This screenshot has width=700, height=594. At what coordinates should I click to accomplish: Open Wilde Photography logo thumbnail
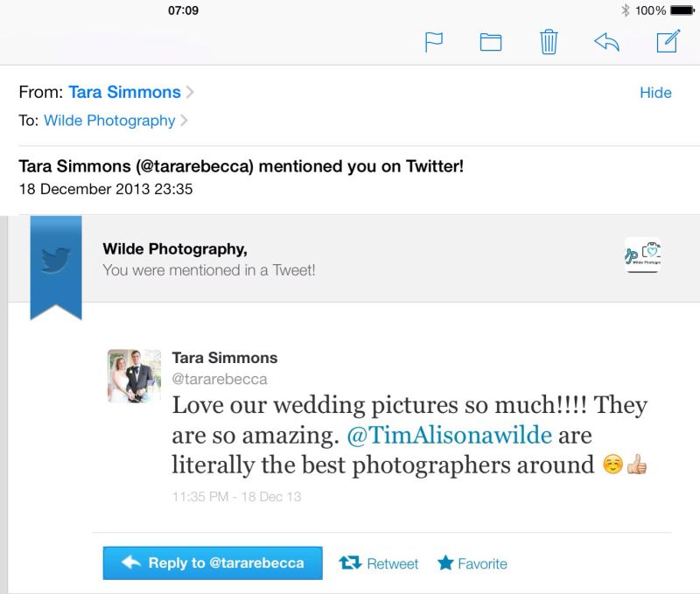point(642,255)
